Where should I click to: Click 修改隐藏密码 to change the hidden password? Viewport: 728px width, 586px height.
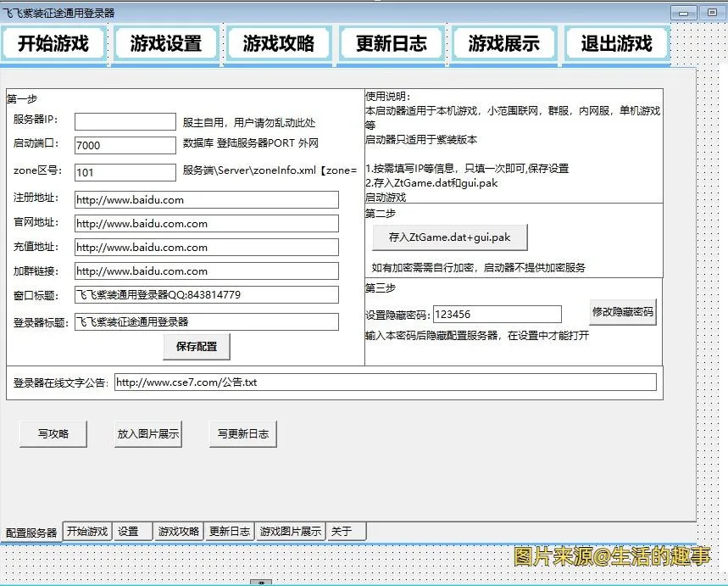tap(621, 314)
